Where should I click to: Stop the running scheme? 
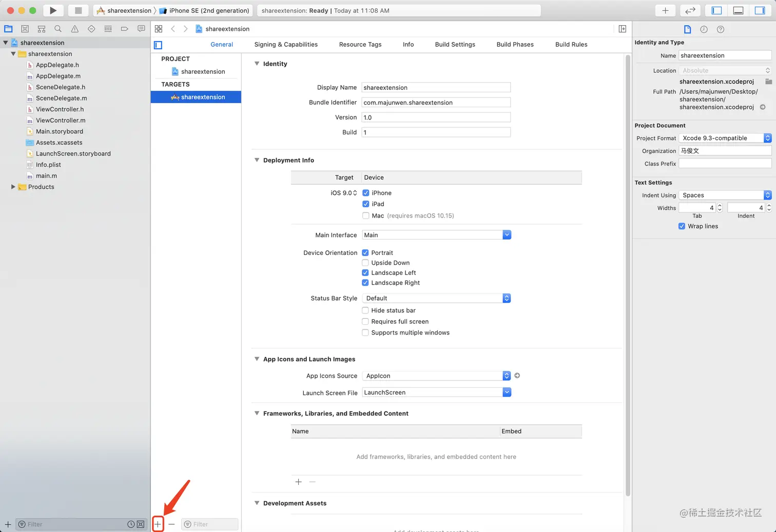coord(78,10)
